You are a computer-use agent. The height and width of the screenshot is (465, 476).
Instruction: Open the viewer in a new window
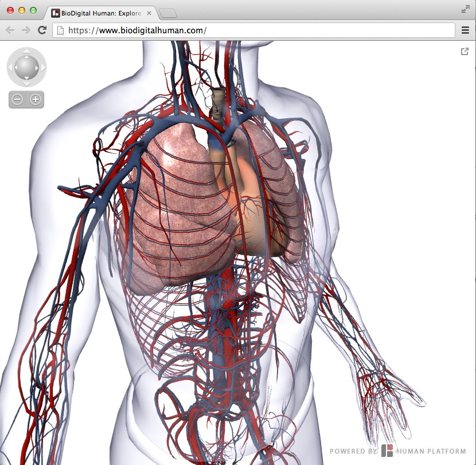coord(465,52)
